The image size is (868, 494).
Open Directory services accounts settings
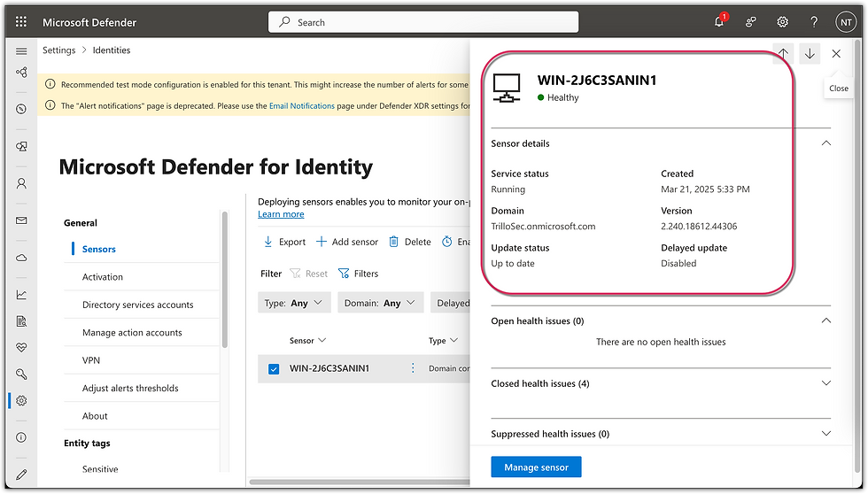(x=138, y=305)
